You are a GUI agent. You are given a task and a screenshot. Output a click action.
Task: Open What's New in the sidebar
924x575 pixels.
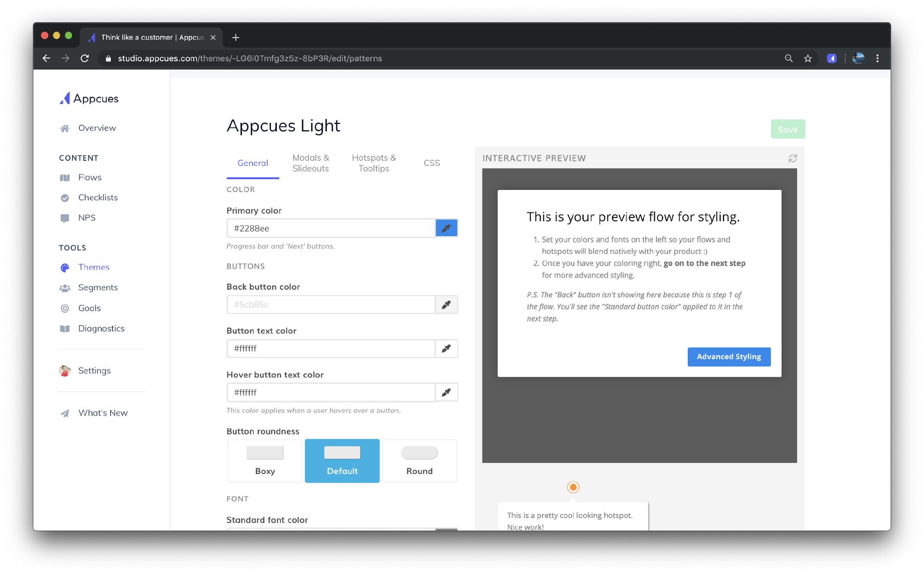(103, 413)
